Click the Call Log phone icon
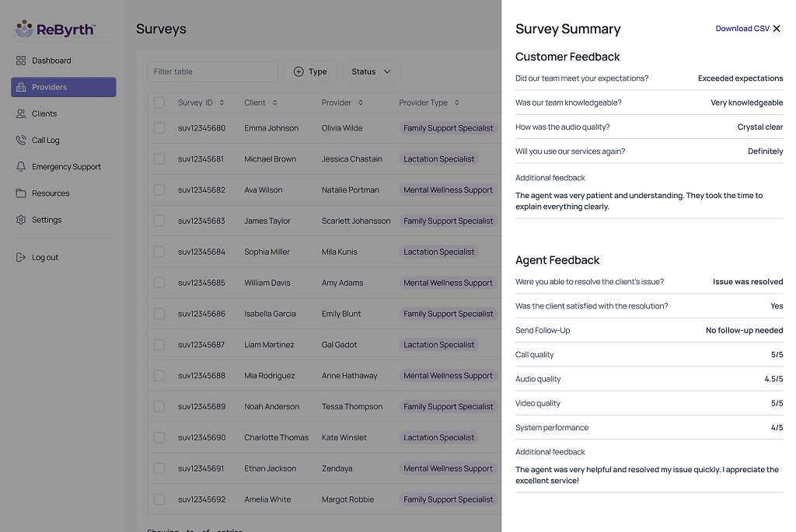This screenshot has height=532, width=796. [x=21, y=141]
